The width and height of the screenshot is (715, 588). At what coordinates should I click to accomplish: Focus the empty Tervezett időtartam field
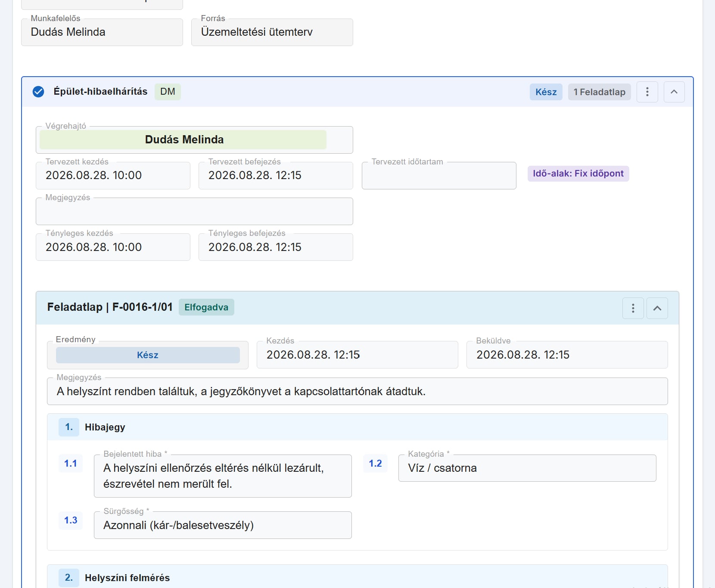click(x=439, y=176)
